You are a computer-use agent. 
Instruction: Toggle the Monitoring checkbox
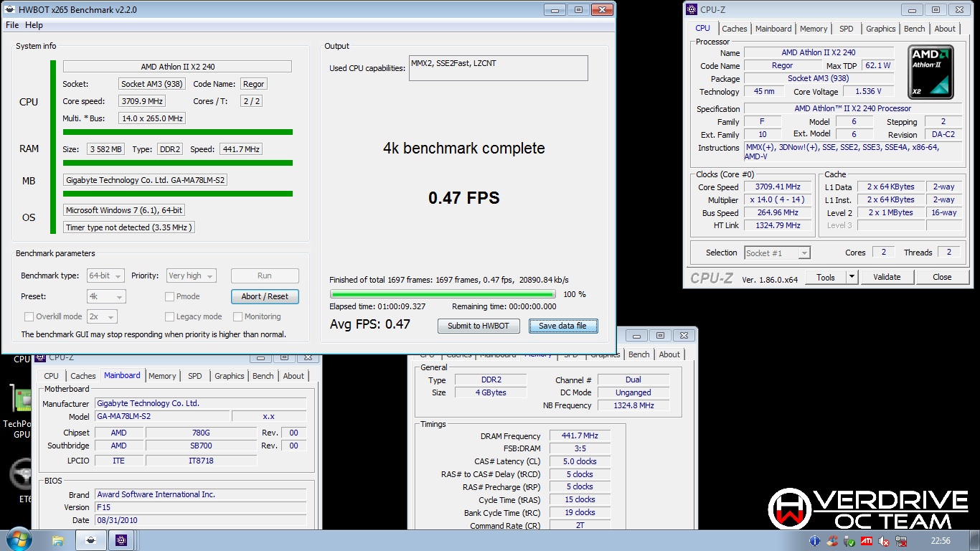237,316
